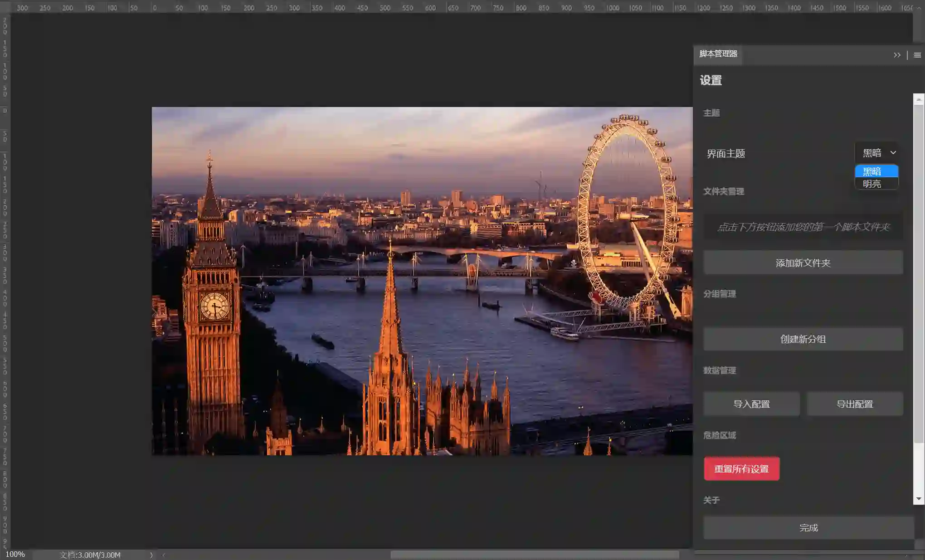Click the 100% zoom level field
Image resolution: width=925 pixels, height=560 pixels.
click(15, 555)
